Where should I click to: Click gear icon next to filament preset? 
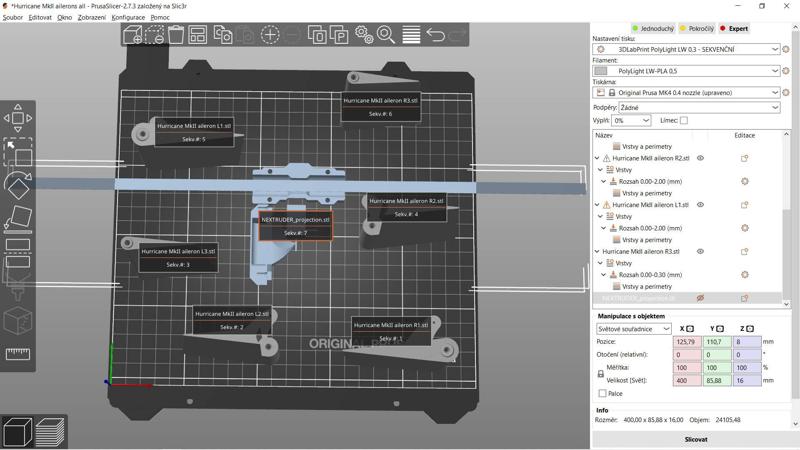coord(786,71)
